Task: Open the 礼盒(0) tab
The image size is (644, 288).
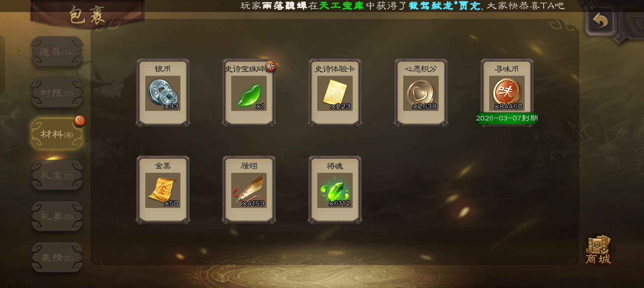Action: pos(57,175)
